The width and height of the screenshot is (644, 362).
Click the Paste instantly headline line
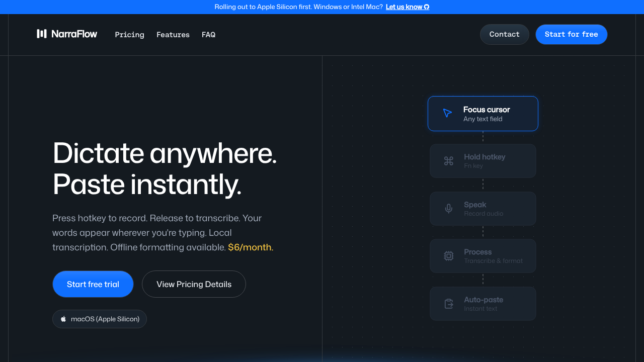pos(147,185)
